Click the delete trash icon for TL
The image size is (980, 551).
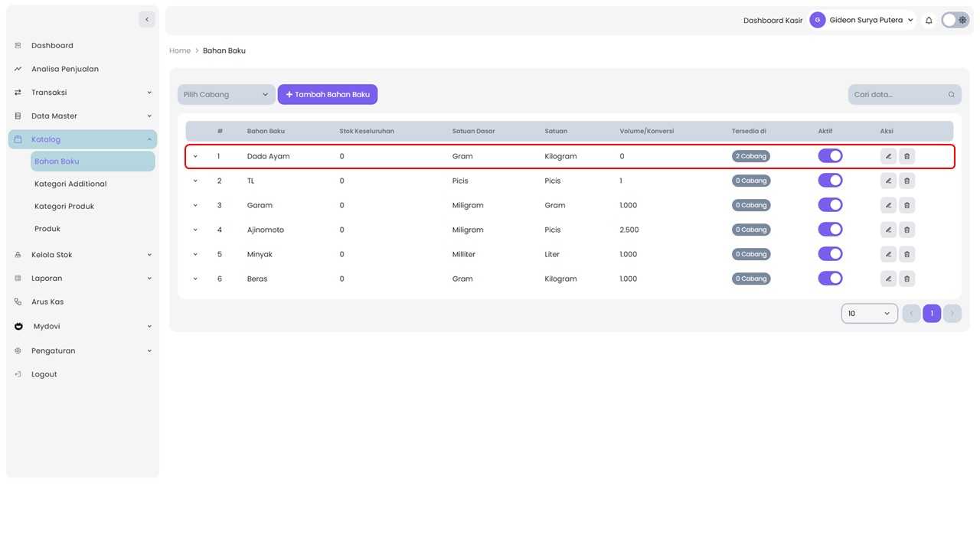(x=906, y=181)
